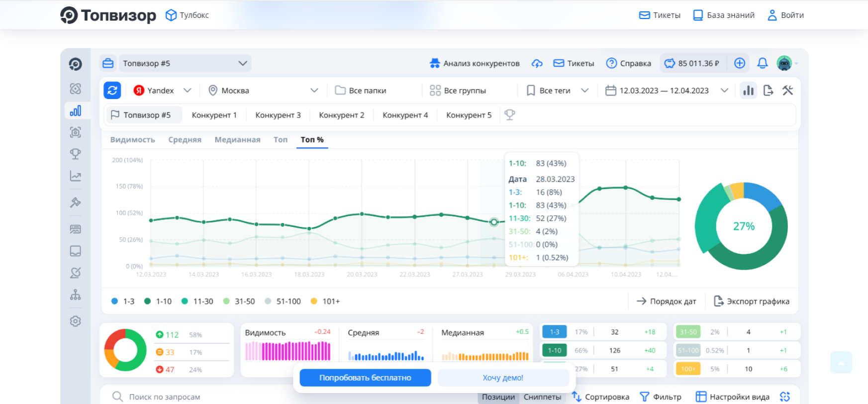The height and width of the screenshot is (404, 868).
Task: Open the date range 12.03.2023 — 12.04.2023 picker
Action: point(667,91)
